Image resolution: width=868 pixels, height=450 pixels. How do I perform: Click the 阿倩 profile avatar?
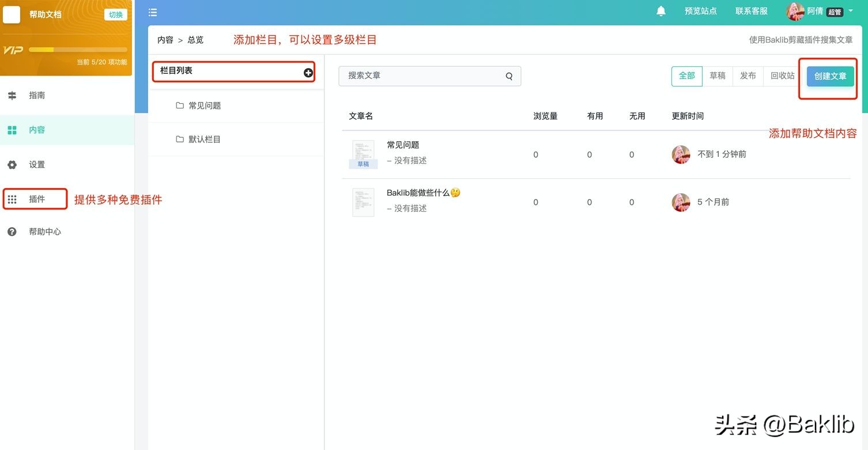pos(795,11)
